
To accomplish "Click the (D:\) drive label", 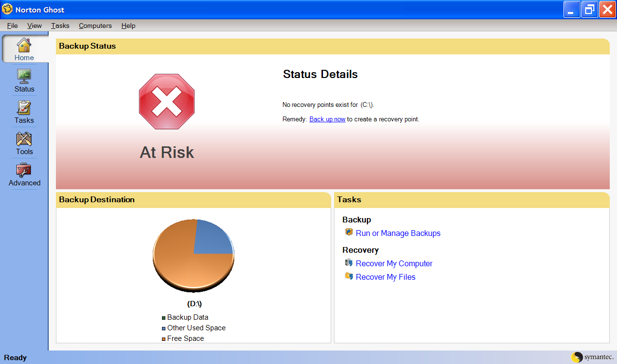I will point(194,304).
